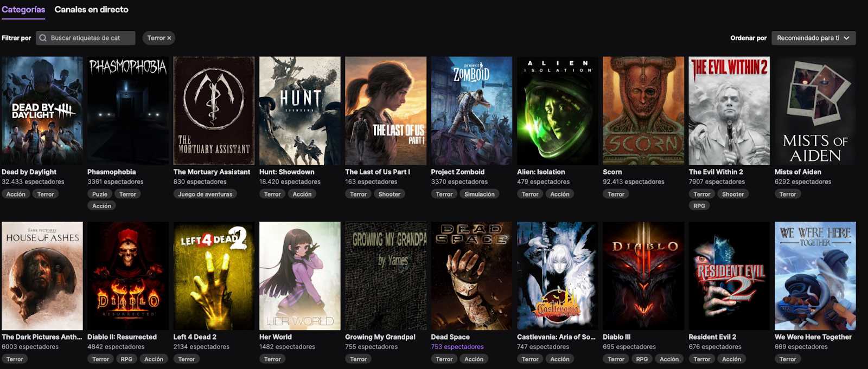Open the Canales en directo tab
868x369 pixels.
coord(92,10)
